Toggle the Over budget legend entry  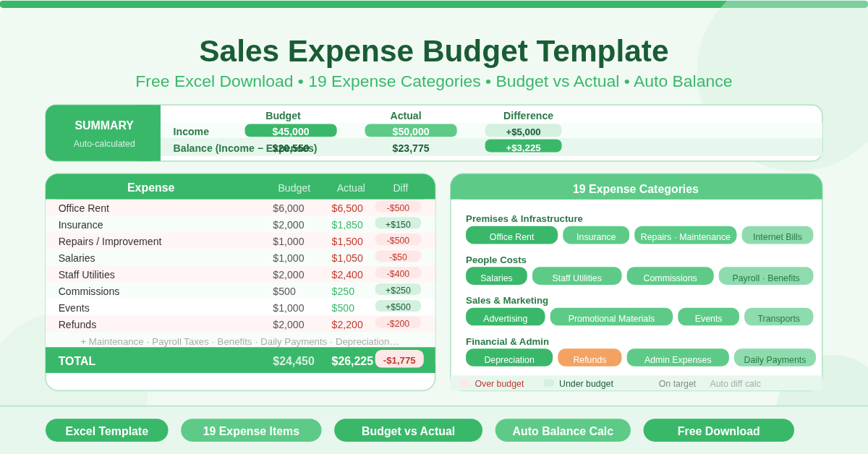click(x=498, y=384)
